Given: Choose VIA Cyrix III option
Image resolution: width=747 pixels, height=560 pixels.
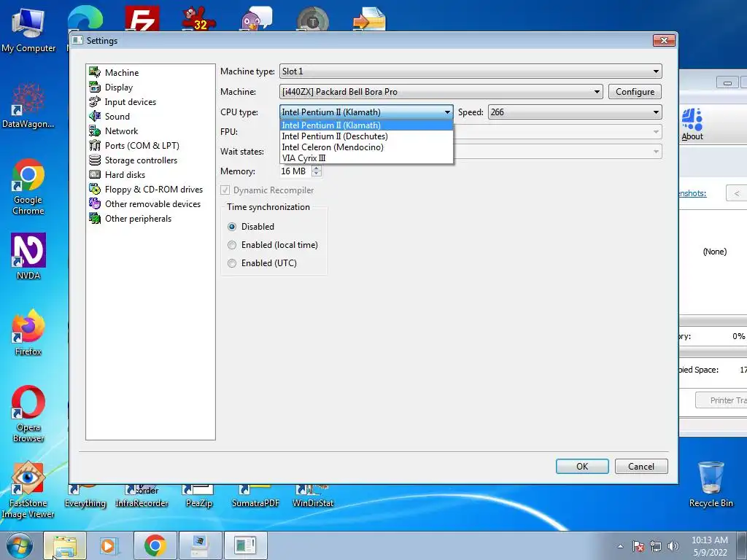Looking at the screenshot, I should coord(366,158).
